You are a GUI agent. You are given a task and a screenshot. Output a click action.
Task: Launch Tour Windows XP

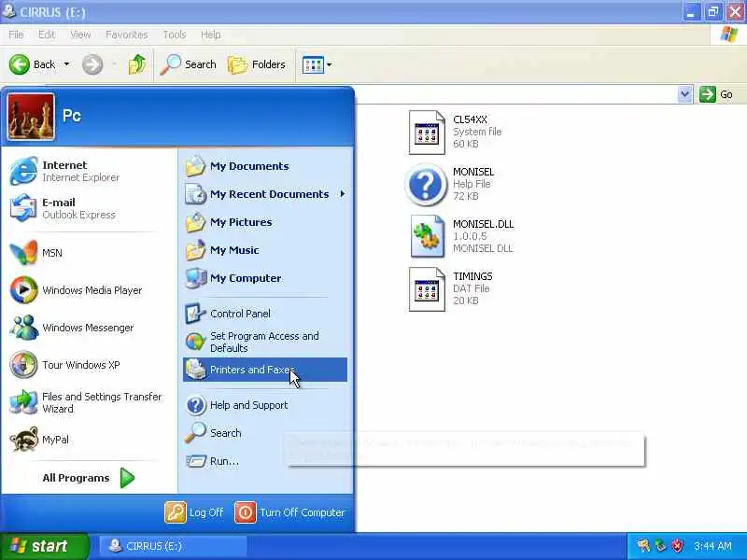(x=89, y=365)
